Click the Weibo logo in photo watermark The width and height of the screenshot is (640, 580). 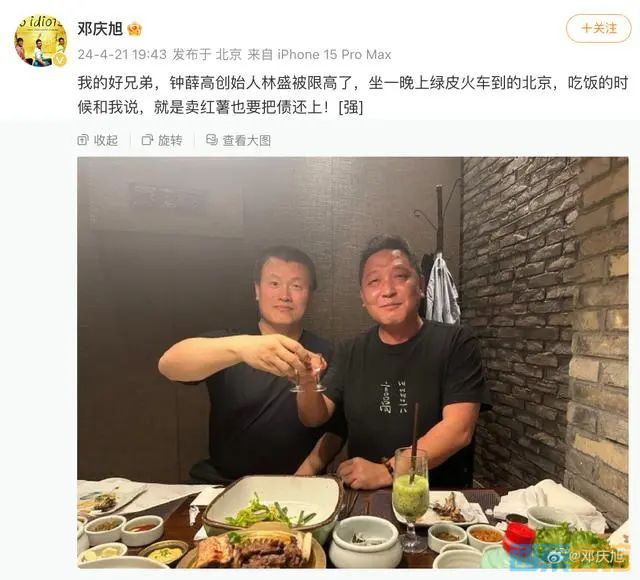coord(556,556)
